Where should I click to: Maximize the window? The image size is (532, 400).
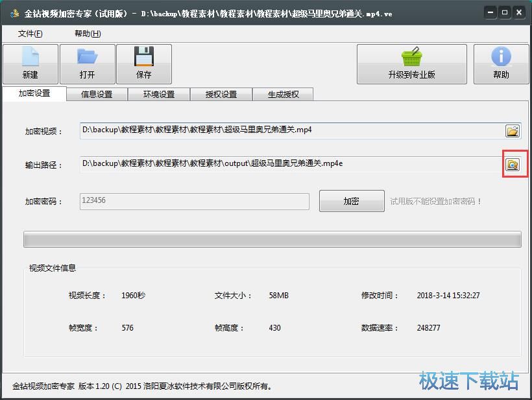505,13
